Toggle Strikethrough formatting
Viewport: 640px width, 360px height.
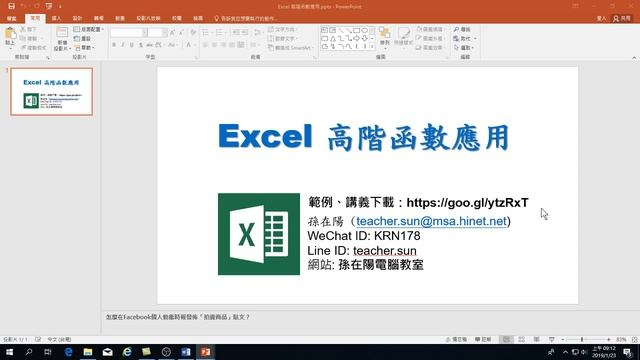tap(149, 45)
